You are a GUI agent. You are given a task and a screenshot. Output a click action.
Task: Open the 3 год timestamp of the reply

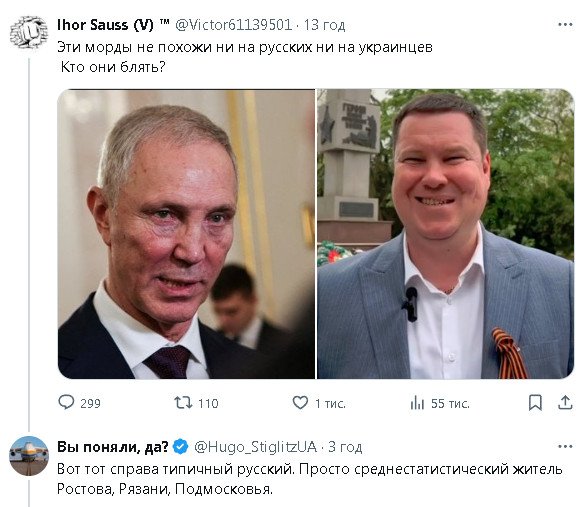[x=345, y=447]
